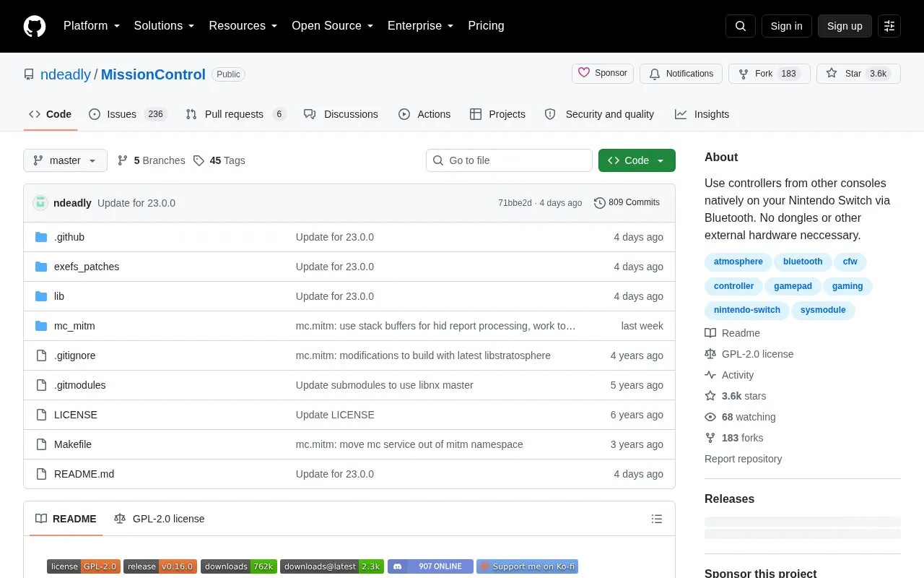
Task: Open the 71bbe2d commit hash link
Action: [x=515, y=203]
